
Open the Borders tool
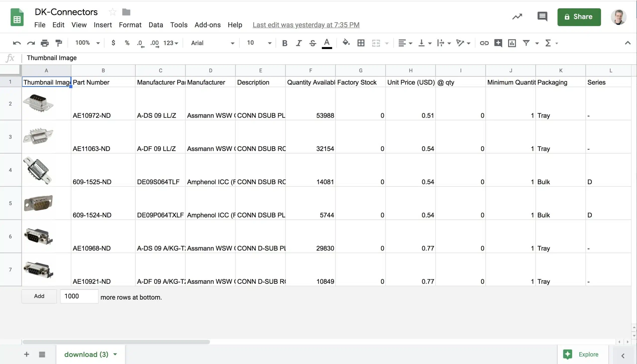click(361, 43)
